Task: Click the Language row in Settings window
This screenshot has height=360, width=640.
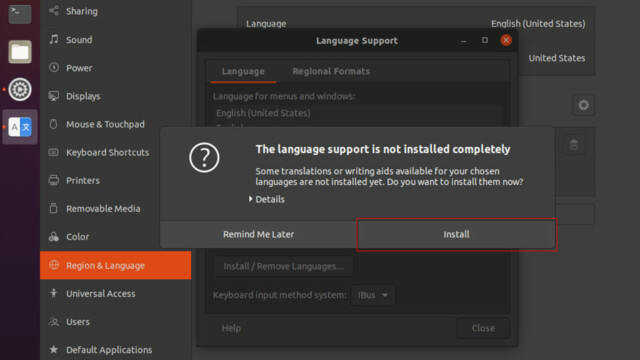Action: coord(416,24)
